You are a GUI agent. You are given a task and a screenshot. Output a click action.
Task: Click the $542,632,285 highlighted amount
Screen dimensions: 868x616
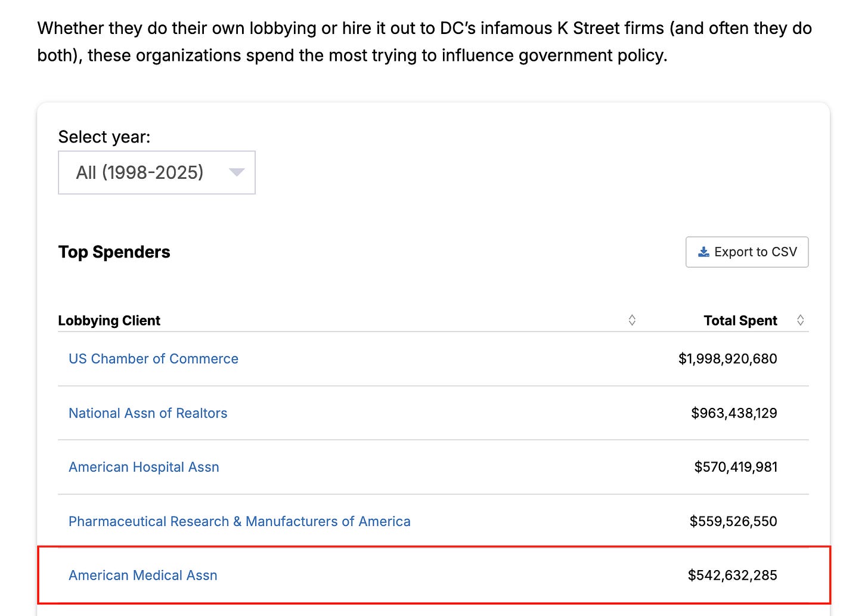click(x=732, y=575)
